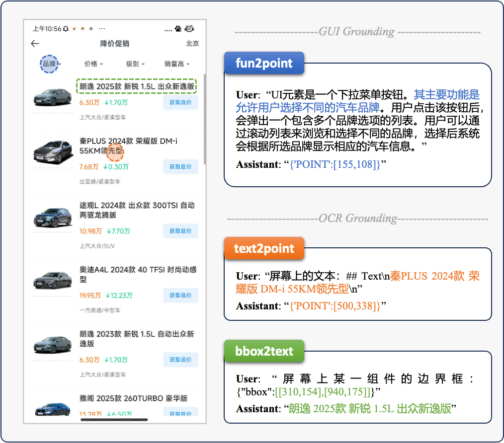504x443 pixels.
Task: Tap the '80' badge icon in the status bar
Action: click(x=189, y=29)
